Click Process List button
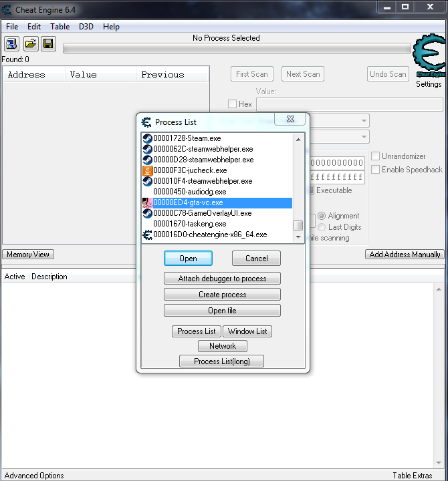This screenshot has height=481, width=448. 197,331
